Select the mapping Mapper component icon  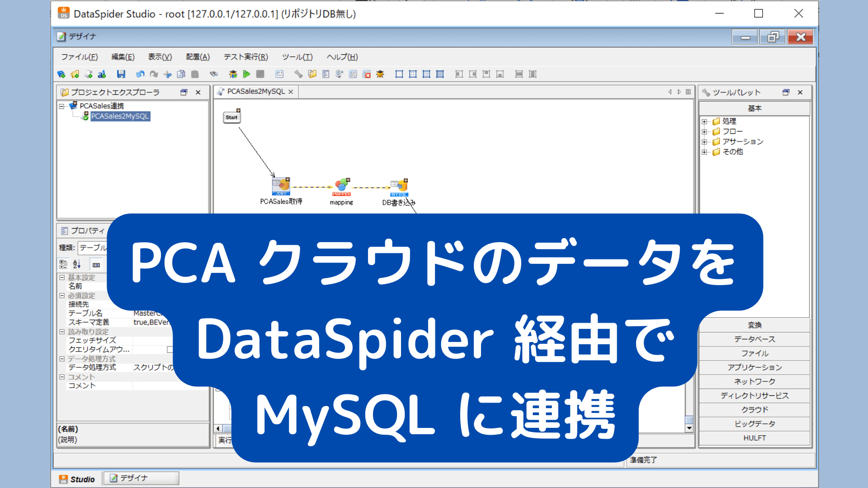[342, 186]
